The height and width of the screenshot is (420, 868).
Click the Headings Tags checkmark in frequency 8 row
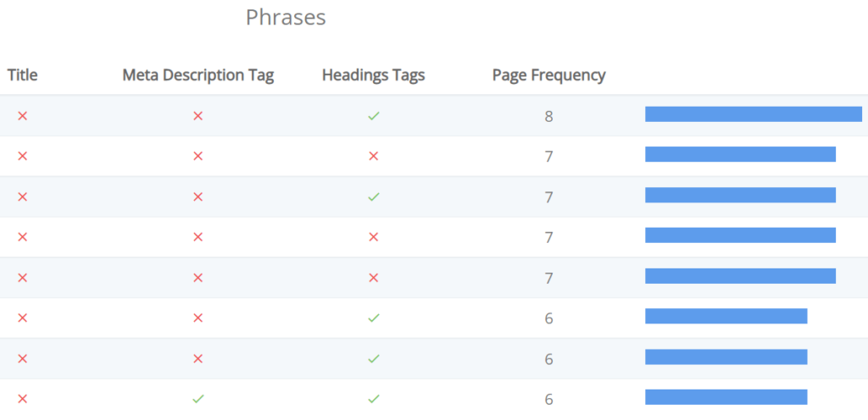[374, 116]
